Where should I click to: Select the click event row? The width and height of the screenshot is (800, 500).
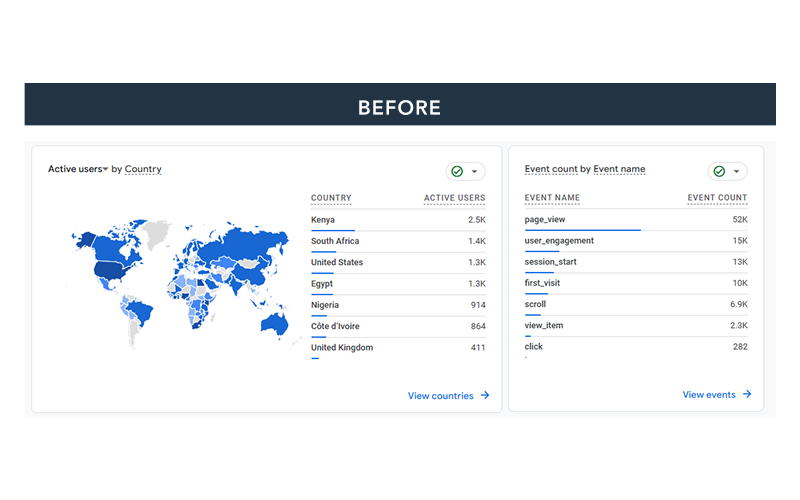click(636, 347)
